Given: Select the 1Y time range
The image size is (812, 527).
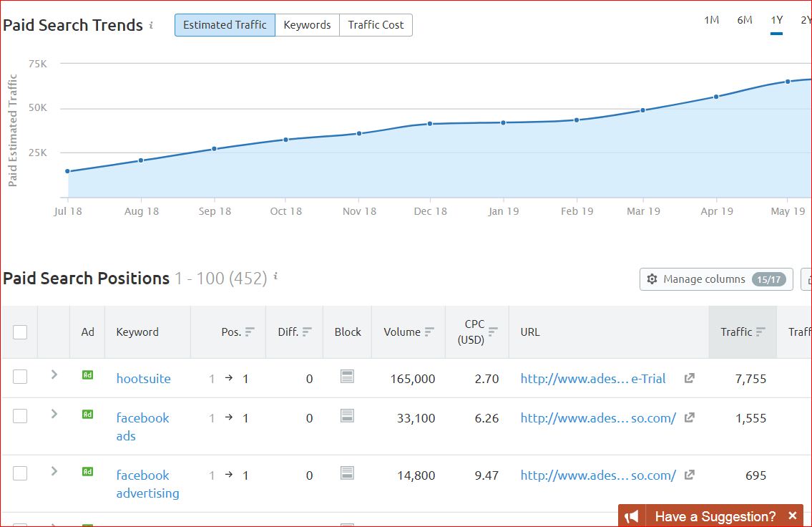Looking at the screenshot, I should point(776,20).
